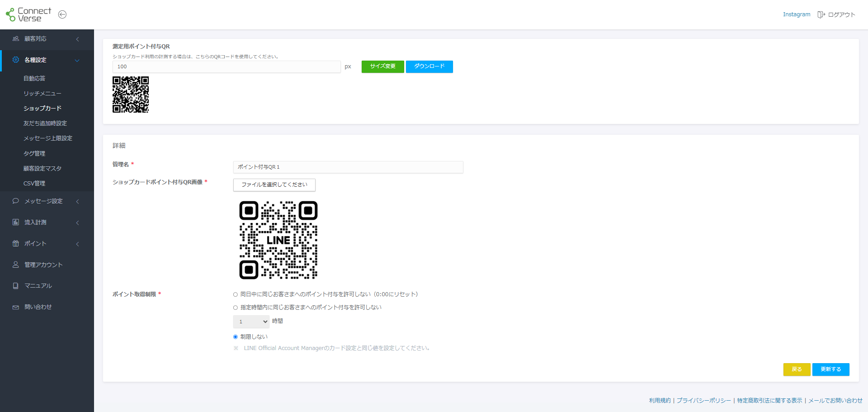Image resolution: width=868 pixels, height=412 pixels.
Task: Open the メッセージ上限設定 submenu item
Action: [48, 138]
